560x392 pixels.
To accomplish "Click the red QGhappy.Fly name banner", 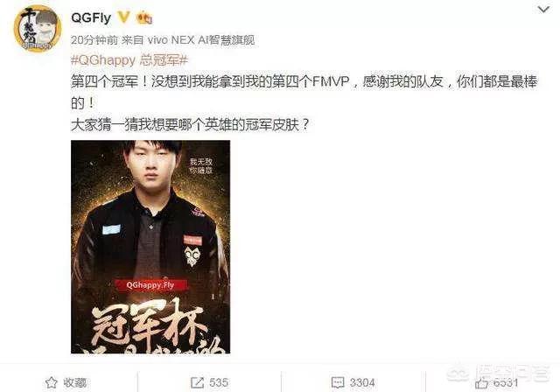I will (150, 285).
